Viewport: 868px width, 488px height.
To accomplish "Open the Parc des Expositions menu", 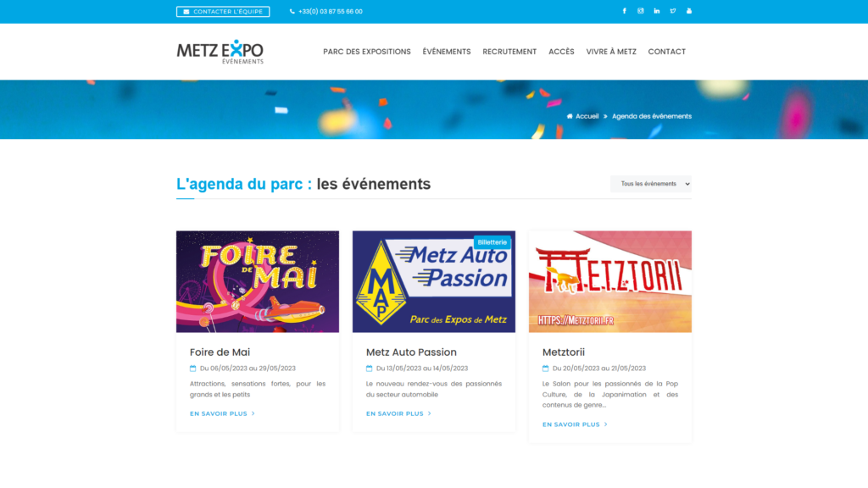I will click(366, 52).
